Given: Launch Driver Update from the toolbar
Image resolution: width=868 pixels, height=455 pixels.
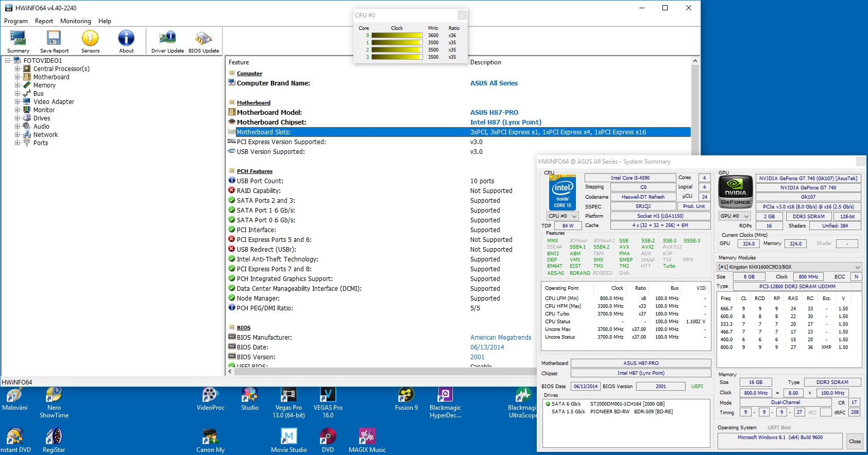Looking at the screenshot, I should click(x=167, y=41).
